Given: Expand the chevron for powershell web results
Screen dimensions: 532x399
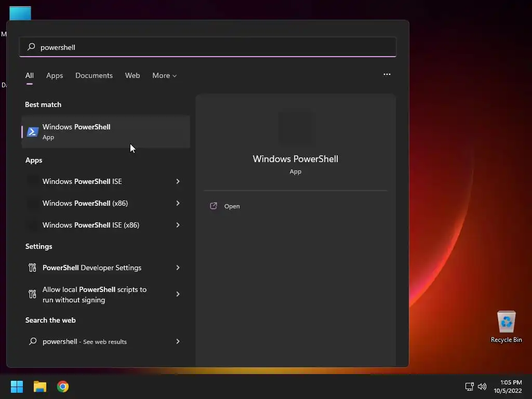Looking at the screenshot, I should pyautogui.click(x=178, y=341).
